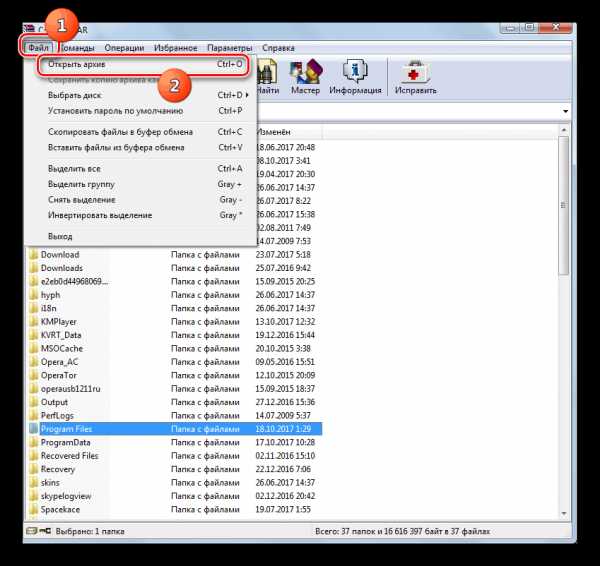Click the KVRT_Data folder icon
The width and height of the screenshot is (600, 566).
[x=34, y=335]
